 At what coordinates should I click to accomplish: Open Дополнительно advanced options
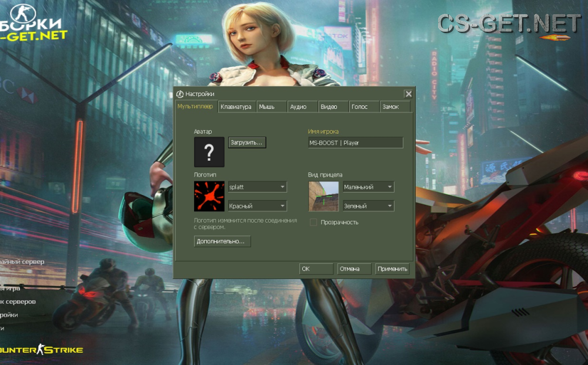coord(222,241)
